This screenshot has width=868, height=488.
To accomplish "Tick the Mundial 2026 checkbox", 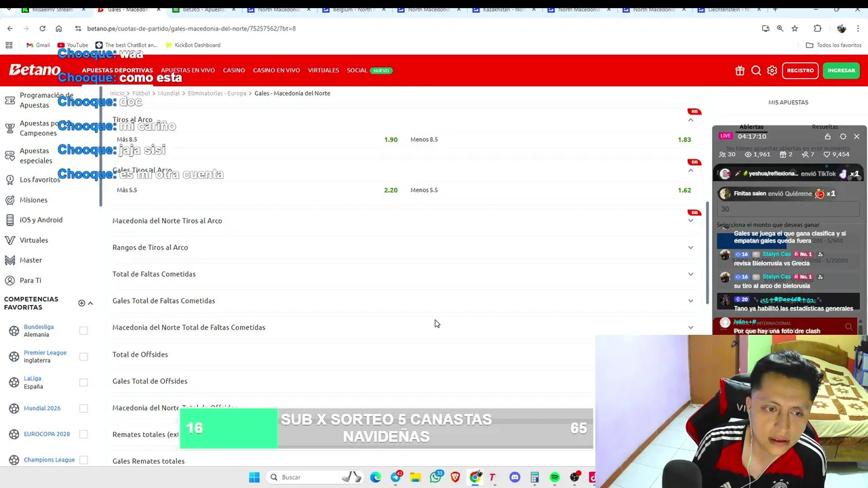I will point(83,408).
